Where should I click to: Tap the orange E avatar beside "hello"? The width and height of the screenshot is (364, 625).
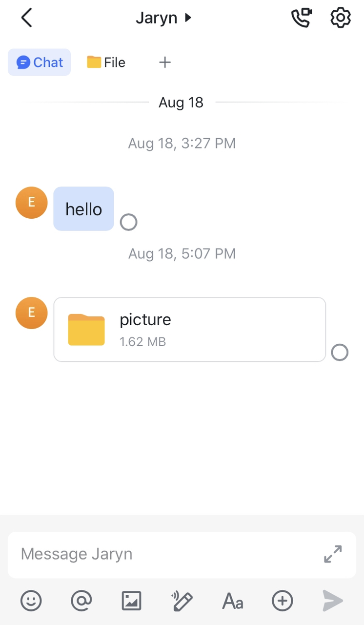tap(32, 203)
